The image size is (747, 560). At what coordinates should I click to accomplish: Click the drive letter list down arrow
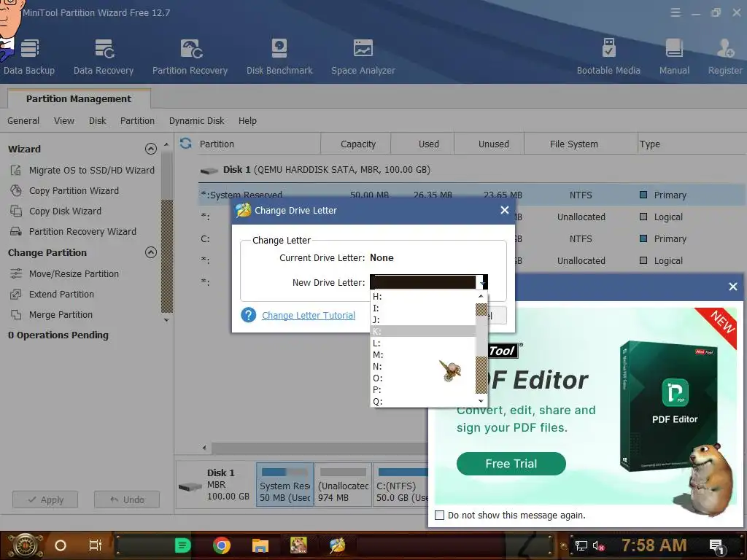481,401
